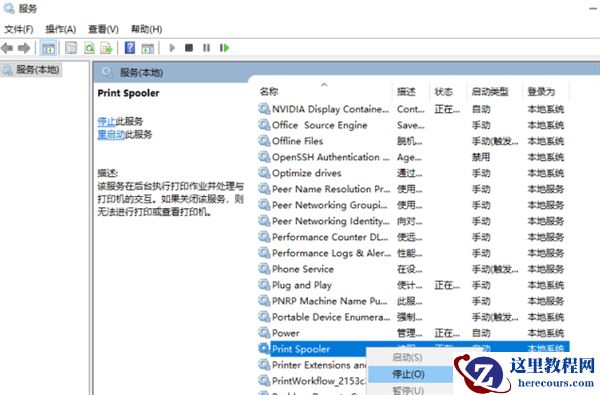Select Offline Files service name
Screen dimensions: 600x395
pos(297,141)
